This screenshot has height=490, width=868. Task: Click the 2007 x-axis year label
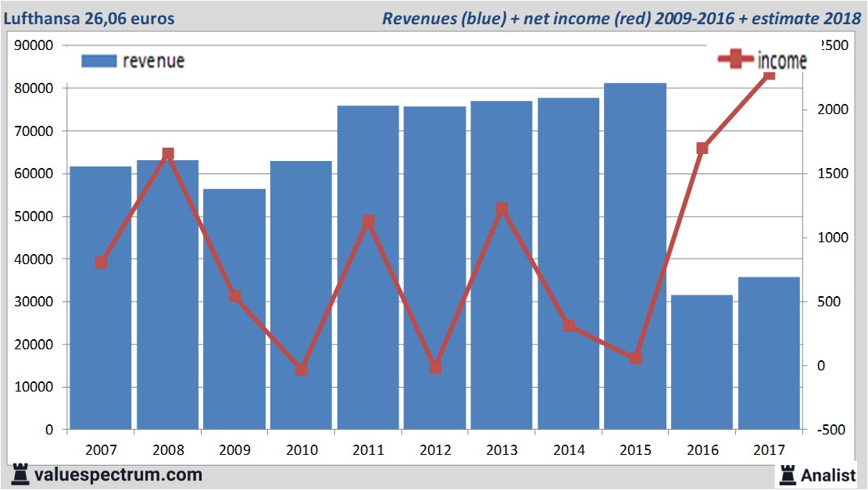click(101, 450)
